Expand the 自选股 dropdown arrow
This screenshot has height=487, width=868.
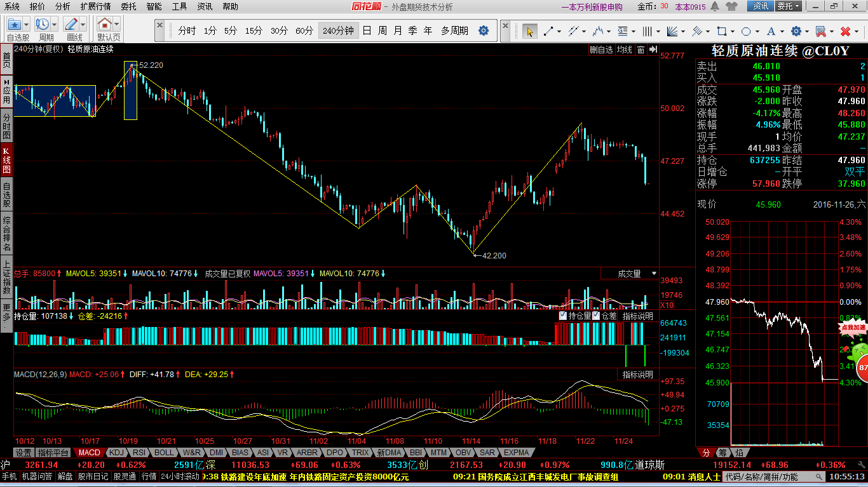tap(27, 25)
